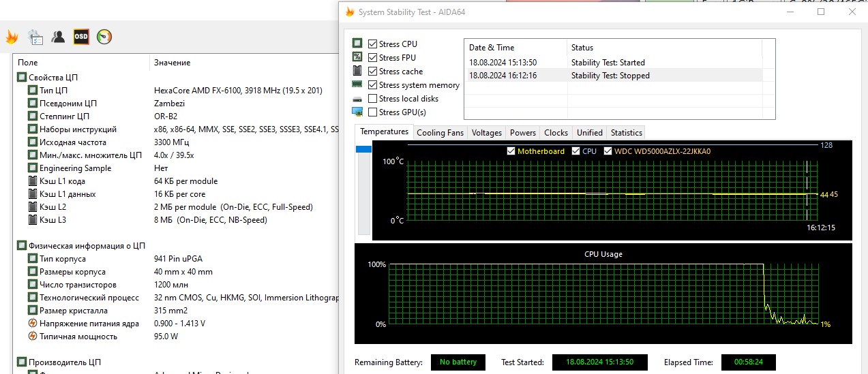This screenshot has width=868, height=374.
Task: Open the stability test flame toolbar icon
Action: pos(12,37)
